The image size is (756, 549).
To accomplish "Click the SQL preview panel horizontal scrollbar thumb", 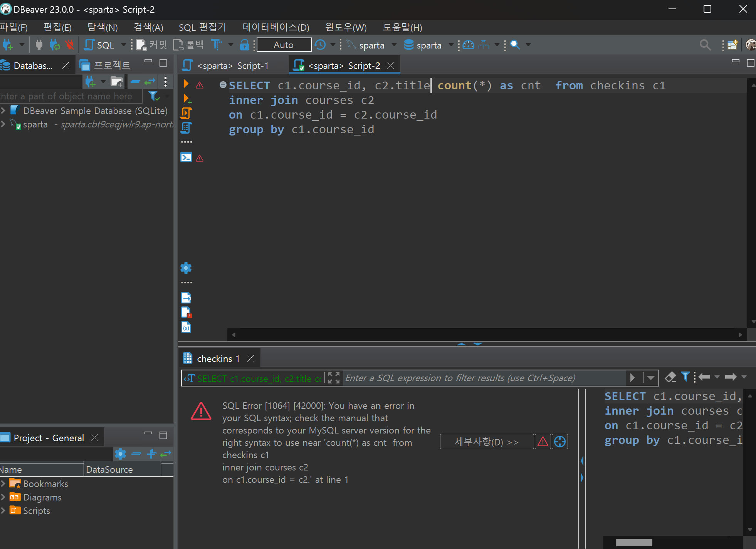I will tap(634, 542).
